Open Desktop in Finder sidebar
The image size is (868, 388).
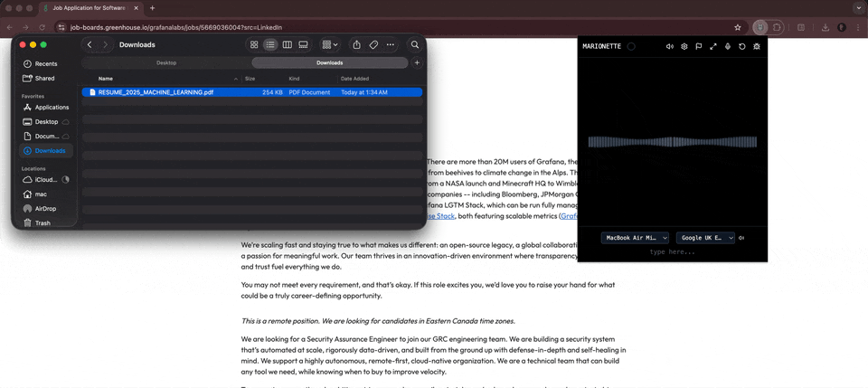coord(46,122)
